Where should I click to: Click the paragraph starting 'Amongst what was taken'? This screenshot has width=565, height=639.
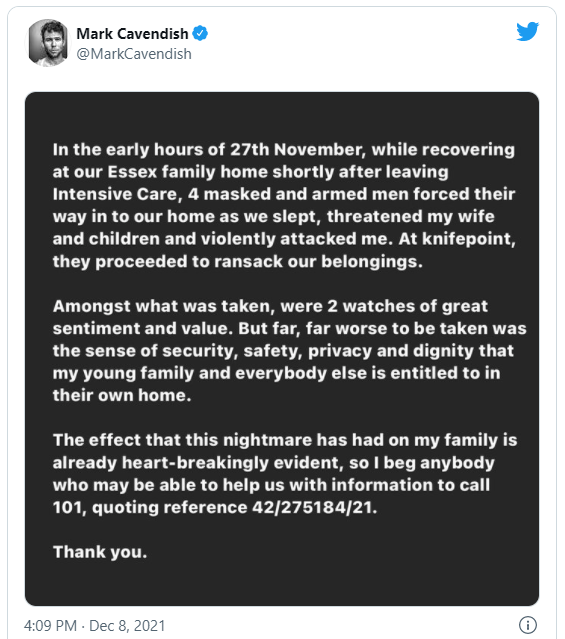[x=289, y=350]
